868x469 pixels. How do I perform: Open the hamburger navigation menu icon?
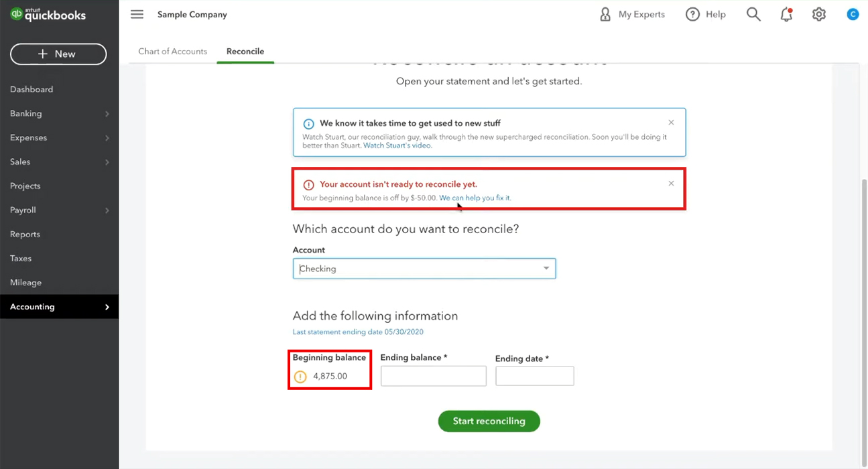137,14
